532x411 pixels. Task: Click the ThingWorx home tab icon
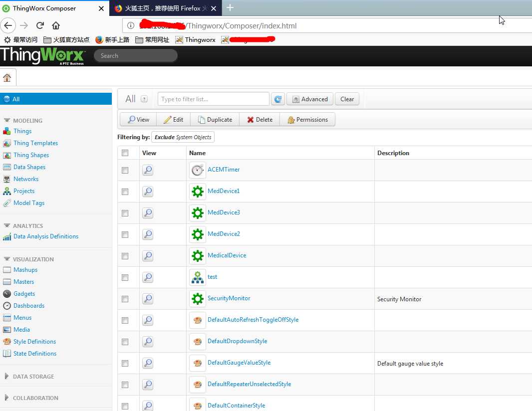click(x=7, y=78)
